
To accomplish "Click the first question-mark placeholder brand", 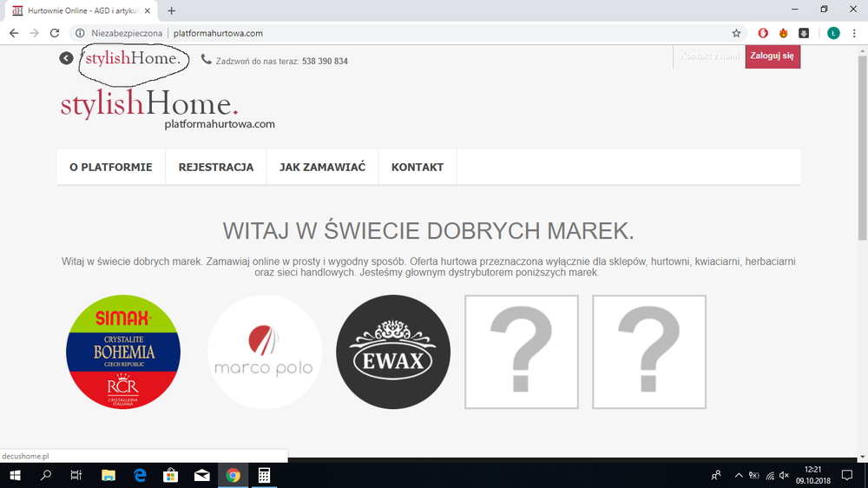I will (522, 352).
